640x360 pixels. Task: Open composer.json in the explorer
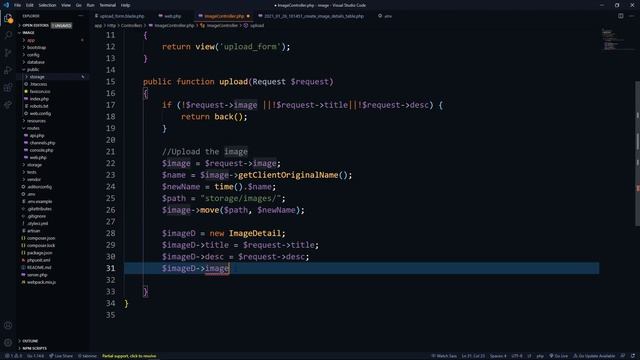click(x=52, y=238)
